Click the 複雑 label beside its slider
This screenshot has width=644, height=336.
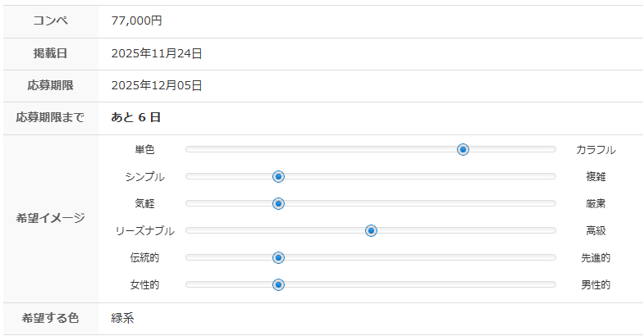596,177
